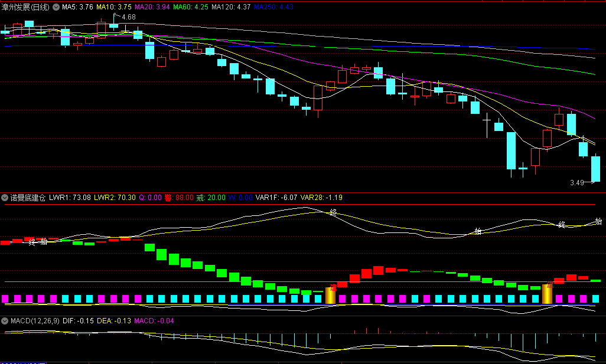
Task: Select the MA250: 4.43 label
Action: tap(273, 7)
